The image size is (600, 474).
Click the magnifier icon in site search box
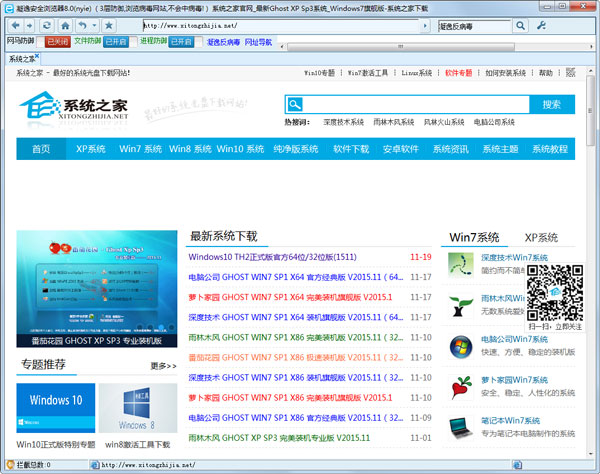click(x=295, y=104)
